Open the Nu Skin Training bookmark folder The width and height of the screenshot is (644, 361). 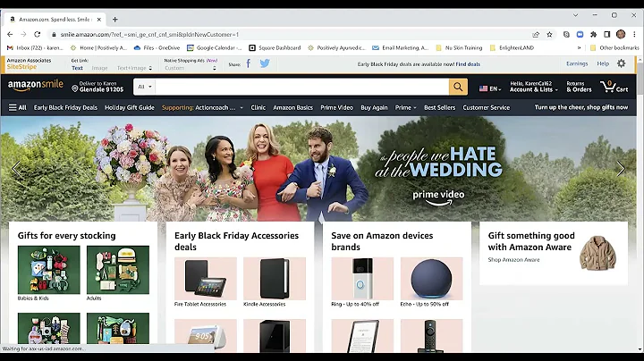(x=459, y=48)
